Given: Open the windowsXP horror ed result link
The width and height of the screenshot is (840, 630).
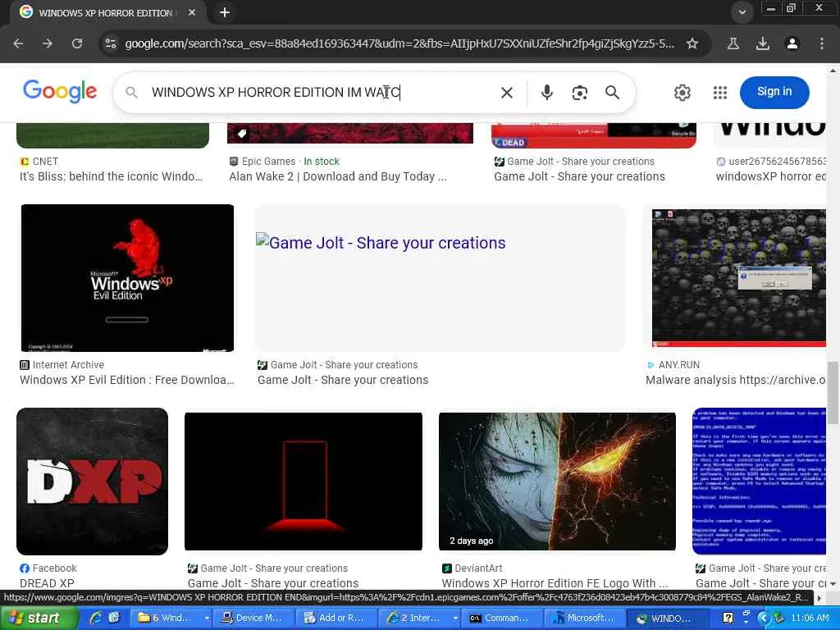Looking at the screenshot, I should point(770,176).
